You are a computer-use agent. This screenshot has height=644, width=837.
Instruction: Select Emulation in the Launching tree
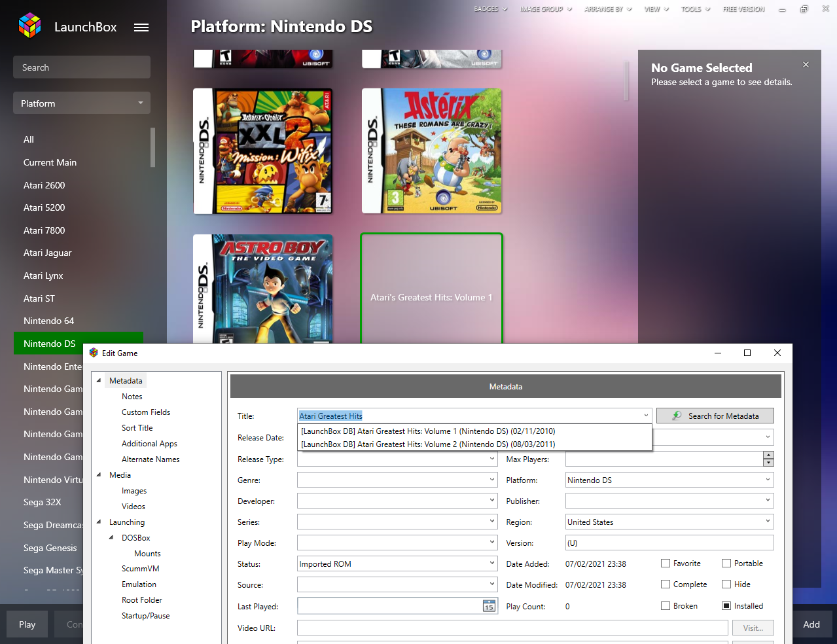click(139, 584)
